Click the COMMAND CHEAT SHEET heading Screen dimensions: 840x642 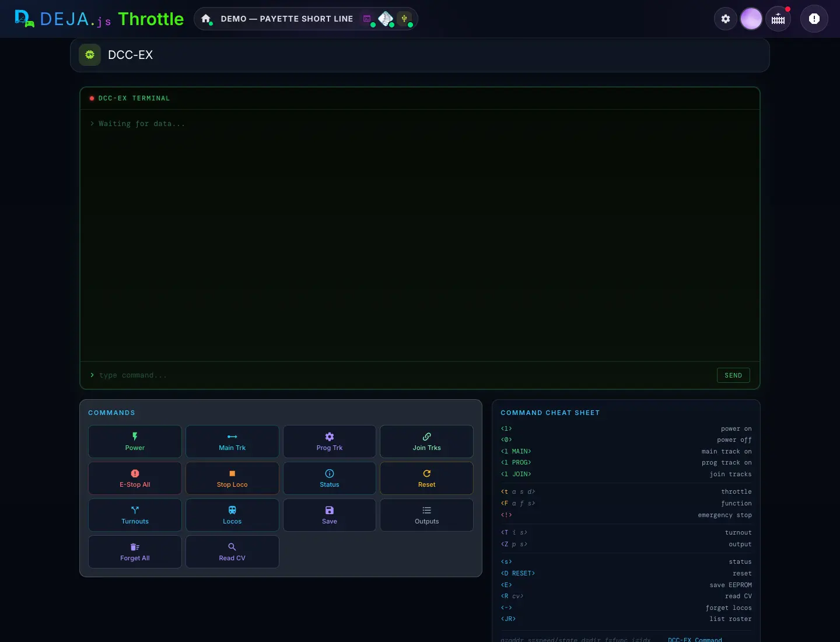(550, 413)
